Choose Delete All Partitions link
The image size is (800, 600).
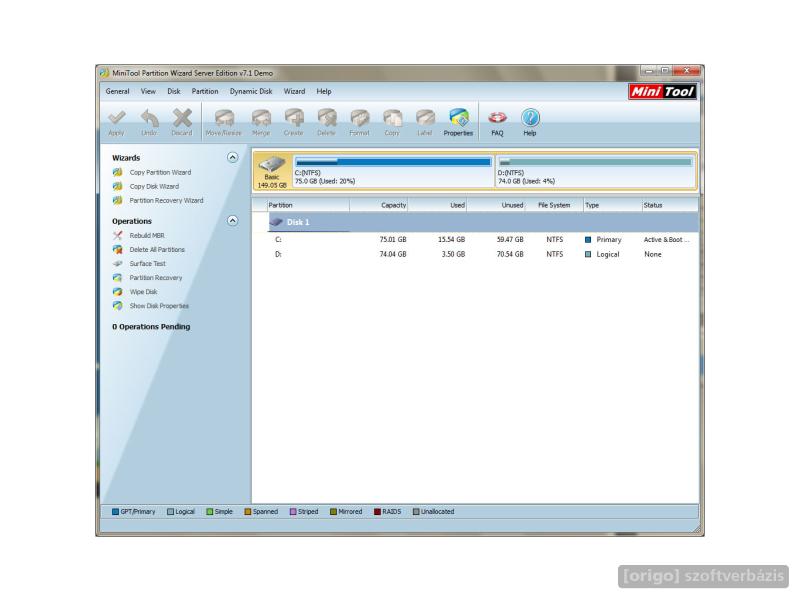(x=157, y=249)
